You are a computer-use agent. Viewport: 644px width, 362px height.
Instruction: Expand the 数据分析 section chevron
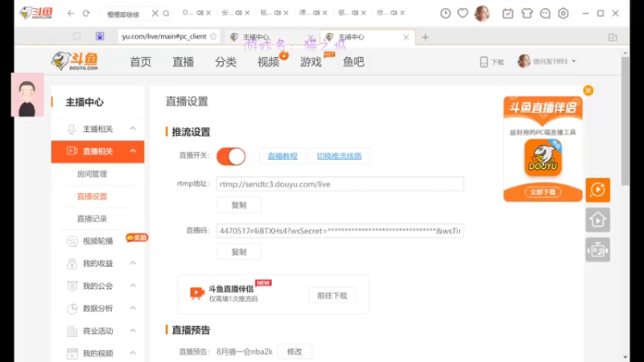point(133,308)
